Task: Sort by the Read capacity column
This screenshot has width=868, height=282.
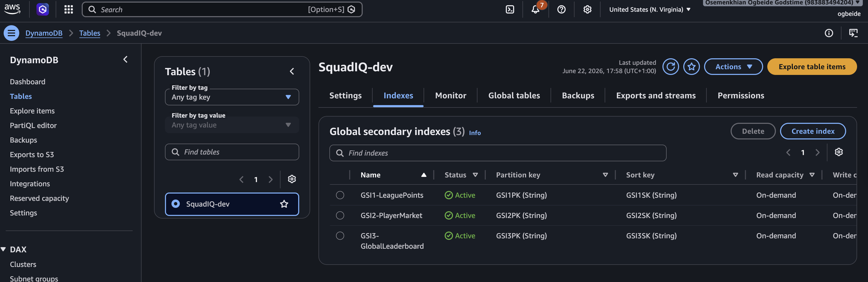Action: [x=812, y=175]
